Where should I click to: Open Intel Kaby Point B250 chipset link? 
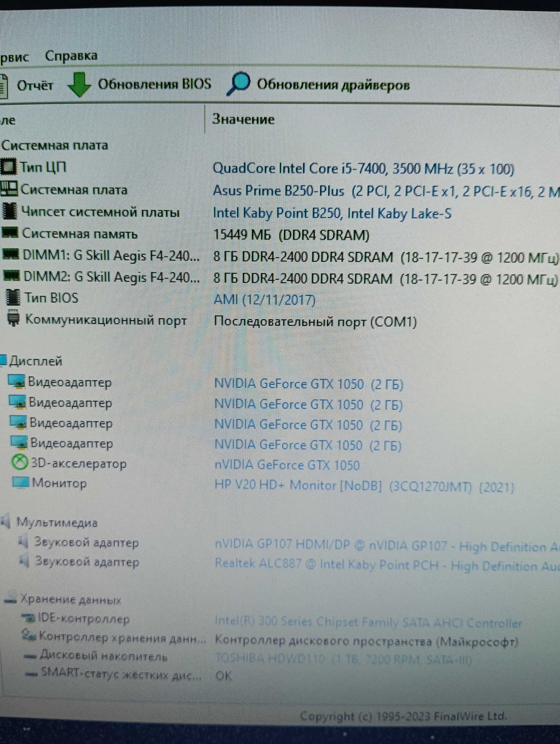point(332,213)
